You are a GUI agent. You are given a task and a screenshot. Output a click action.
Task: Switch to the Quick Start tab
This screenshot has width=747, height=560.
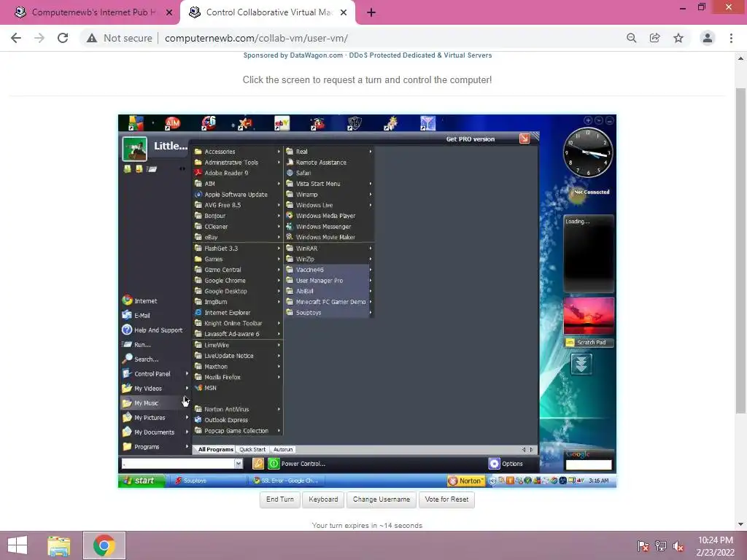coord(252,449)
